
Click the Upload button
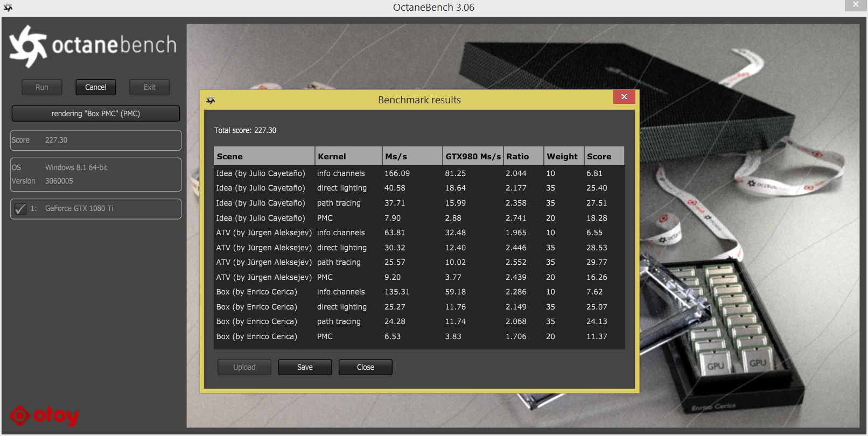pyautogui.click(x=244, y=367)
